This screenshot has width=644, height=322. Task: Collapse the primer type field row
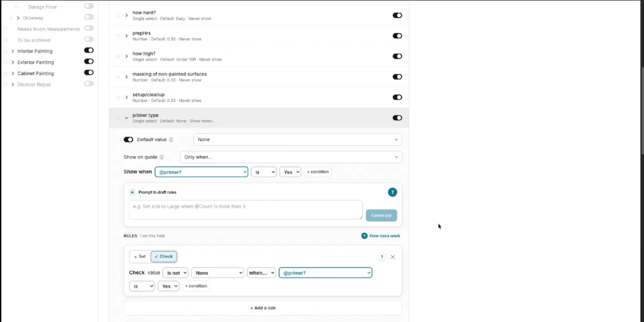127,118
